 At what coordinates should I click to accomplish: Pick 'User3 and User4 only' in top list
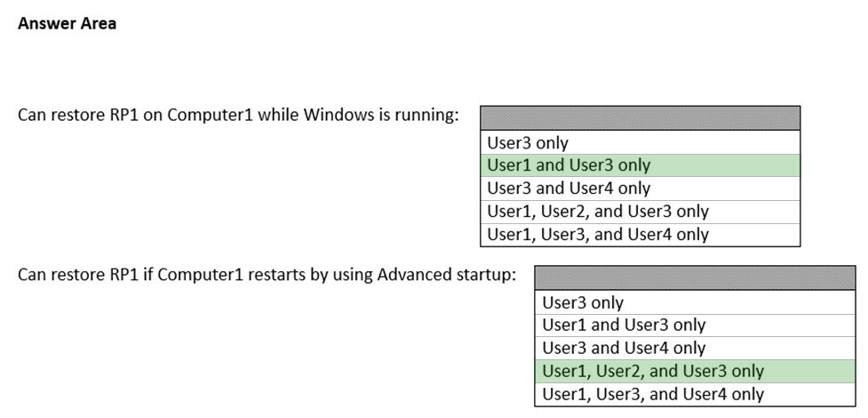coord(640,189)
